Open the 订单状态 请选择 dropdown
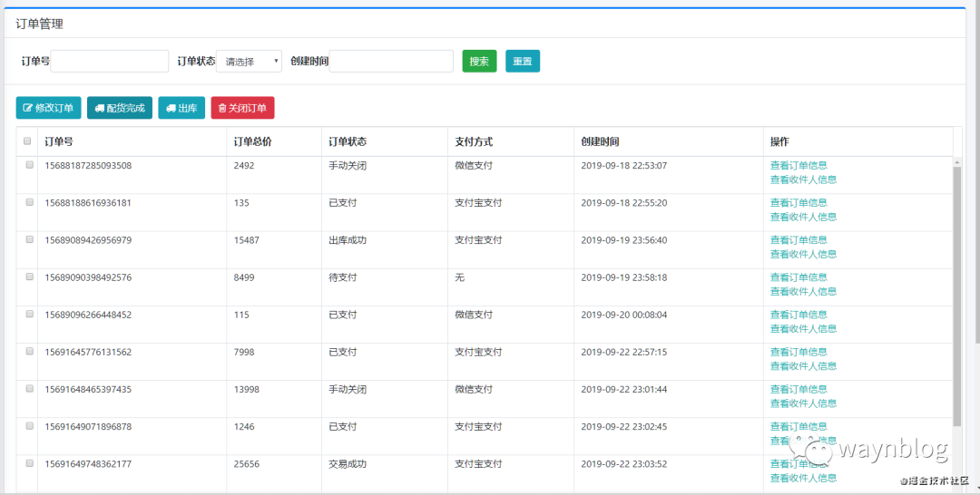980x495 pixels. pyautogui.click(x=249, y=61)
